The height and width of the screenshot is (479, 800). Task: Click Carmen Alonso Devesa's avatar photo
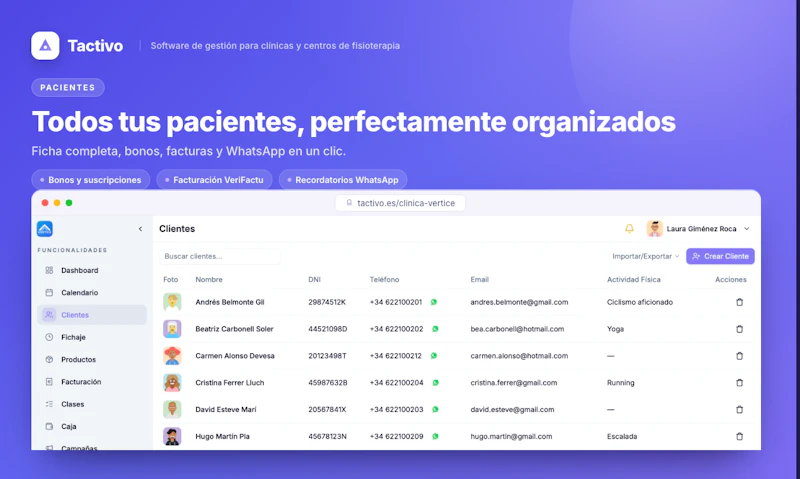pyautogui.click(x=172, y=356)
